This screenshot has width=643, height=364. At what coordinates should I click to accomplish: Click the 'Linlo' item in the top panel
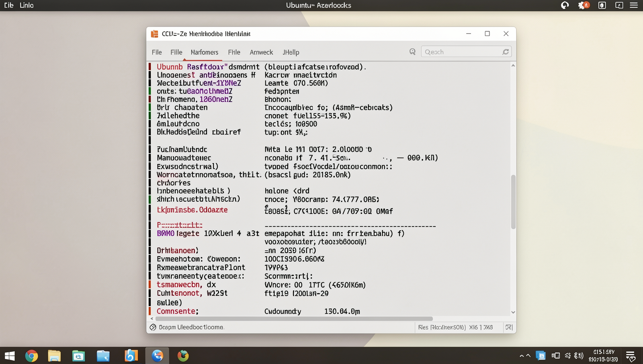27,5
